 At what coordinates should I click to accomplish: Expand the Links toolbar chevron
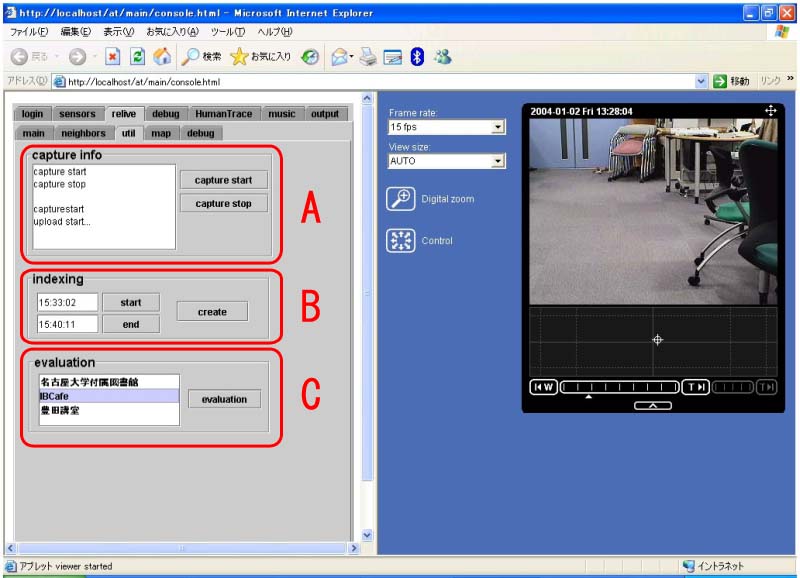(790, 79)
